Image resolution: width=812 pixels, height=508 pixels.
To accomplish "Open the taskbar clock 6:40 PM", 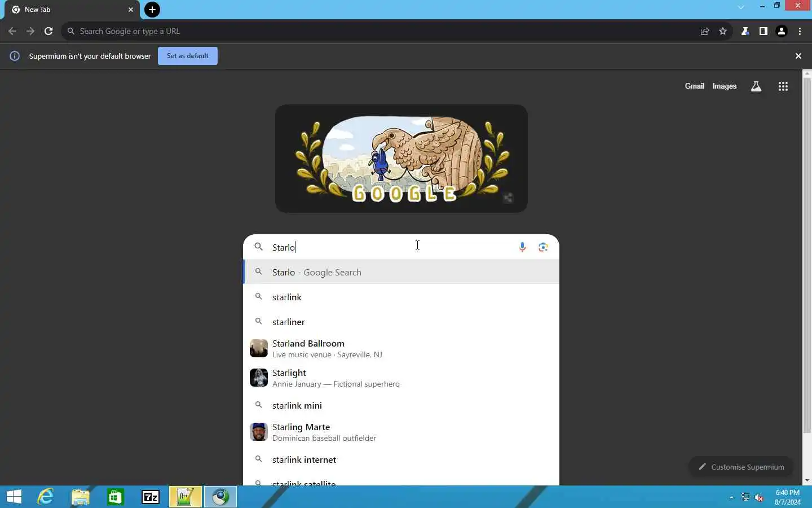I will click(x=787, y=497).
